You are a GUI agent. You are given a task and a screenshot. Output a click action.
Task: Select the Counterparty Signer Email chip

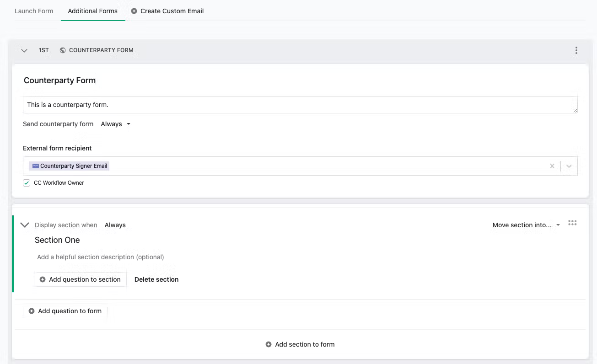(x=69, y=166)
